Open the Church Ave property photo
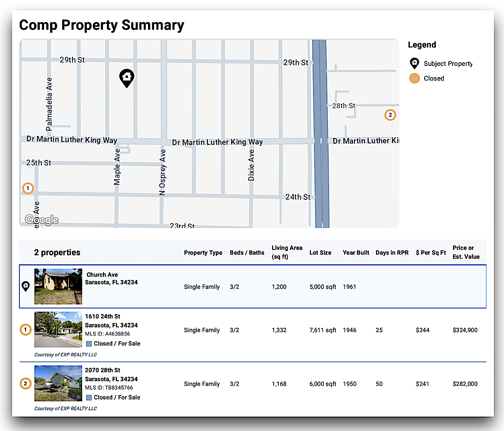 58,286
